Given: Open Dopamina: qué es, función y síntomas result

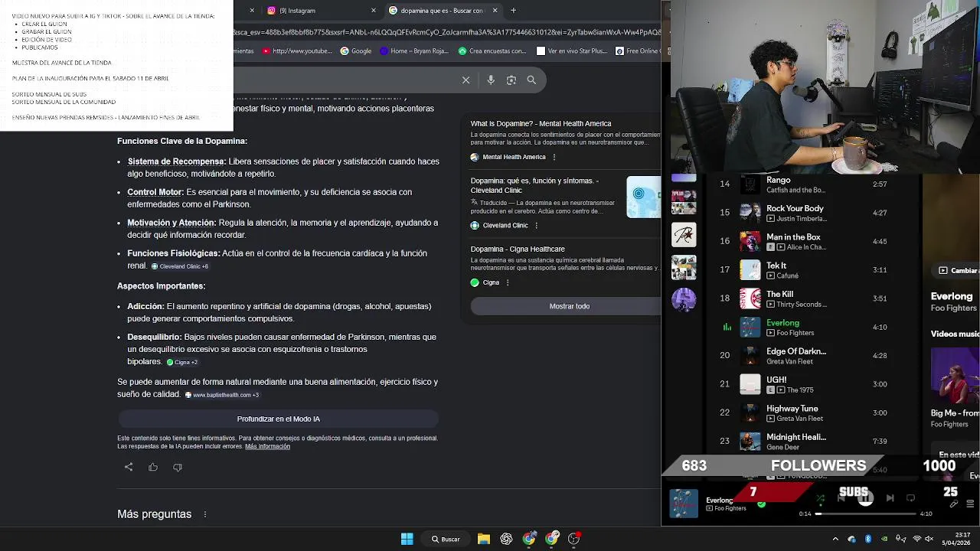Looking at the screenshot, I should (x=534, y=185).
